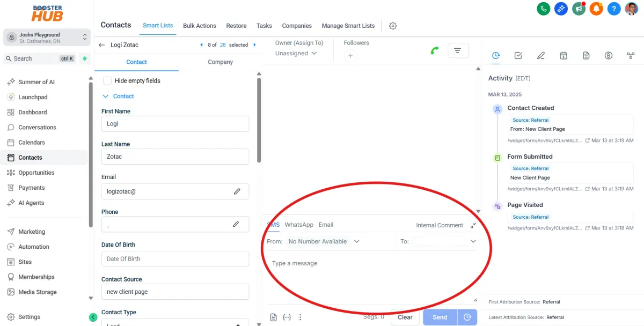Enable the Hide empty fields checkbox
Viewport: 644px width, 326px height.
(107, 79)
